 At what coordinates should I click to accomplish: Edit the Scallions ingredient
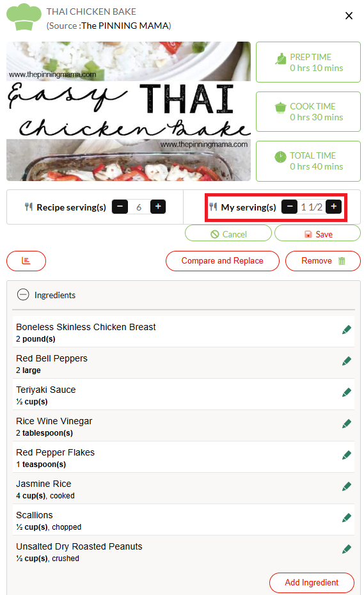tap(346, 518)
